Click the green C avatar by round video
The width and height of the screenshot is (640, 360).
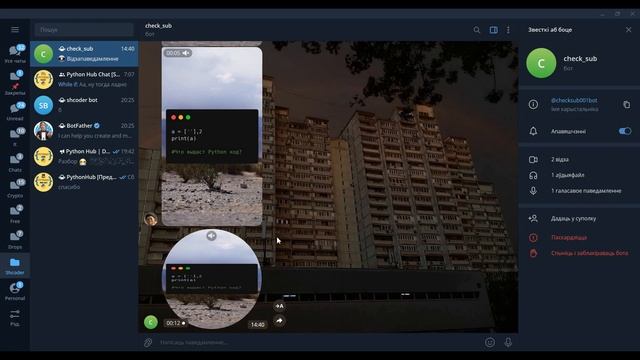pos(151,322)
